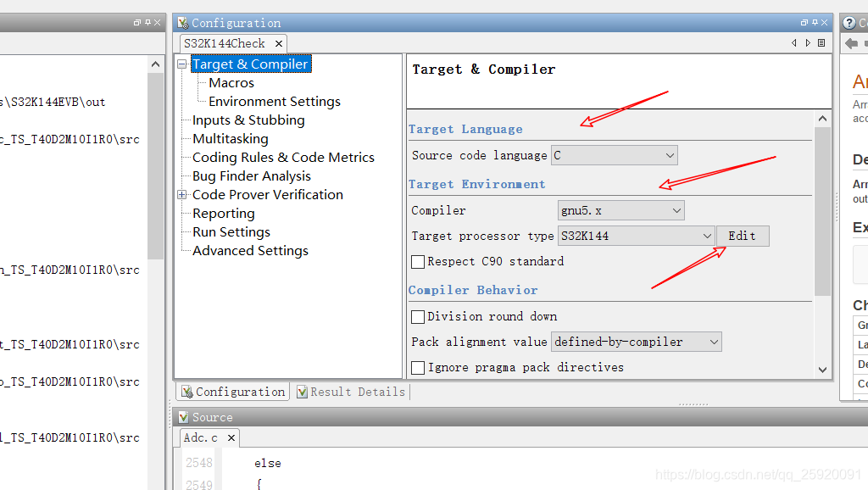Click the Compiler Behavior section heading
The height and width of the screenshot is (490, 868).
473,290
